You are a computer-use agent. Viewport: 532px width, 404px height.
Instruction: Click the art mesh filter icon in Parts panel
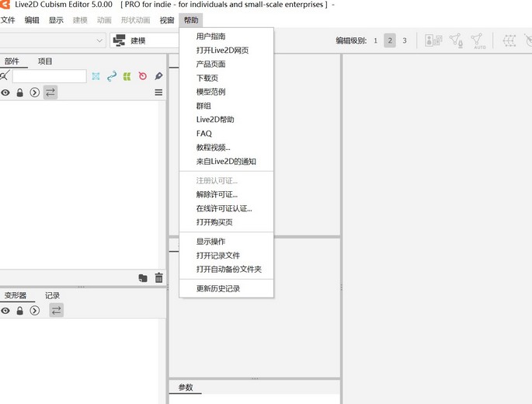coord(96,76)
